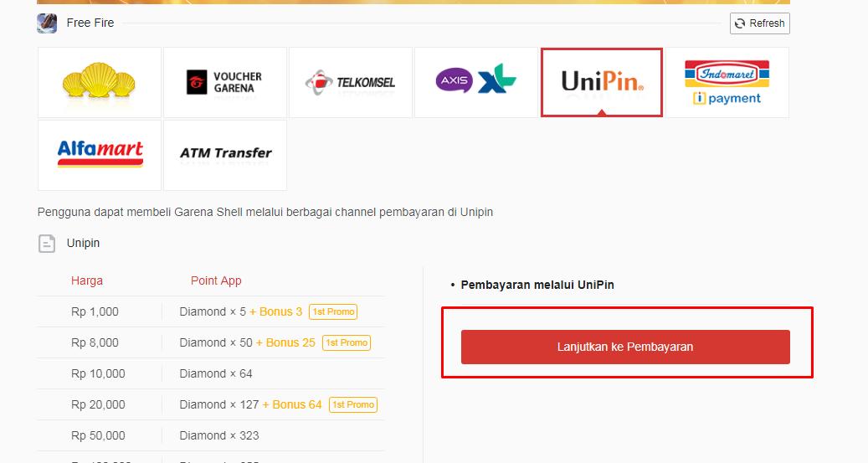Select the Rp 50,000 Diamond x 323 row
The height and width of the screenshot is (463, 868).
tap(211, 436)
